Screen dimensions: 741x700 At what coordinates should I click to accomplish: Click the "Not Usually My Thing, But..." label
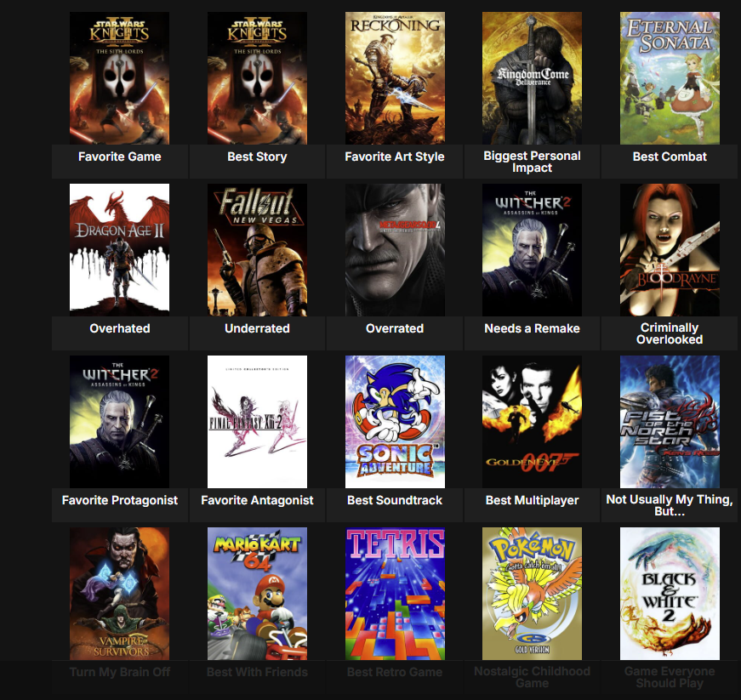(670, 505)
